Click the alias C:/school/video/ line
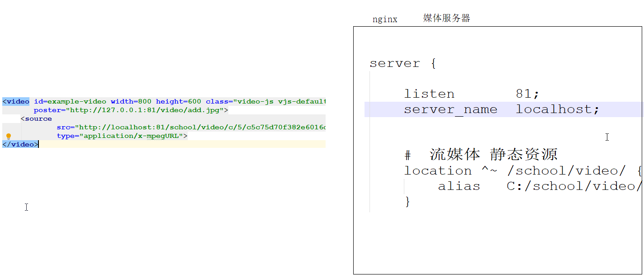The width and height of the screenshot is (644, 279). (x=540, y=186)
